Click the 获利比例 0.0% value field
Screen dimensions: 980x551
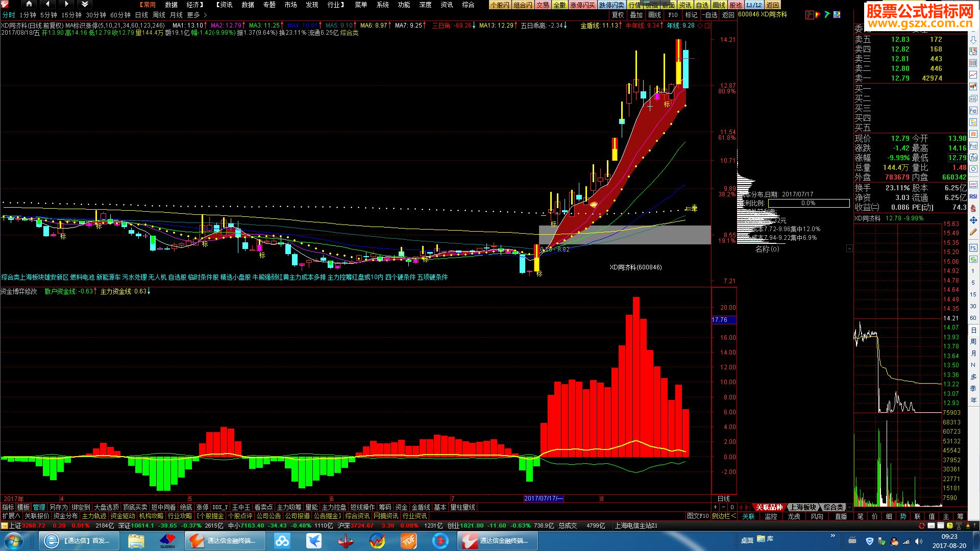(808, 203)
